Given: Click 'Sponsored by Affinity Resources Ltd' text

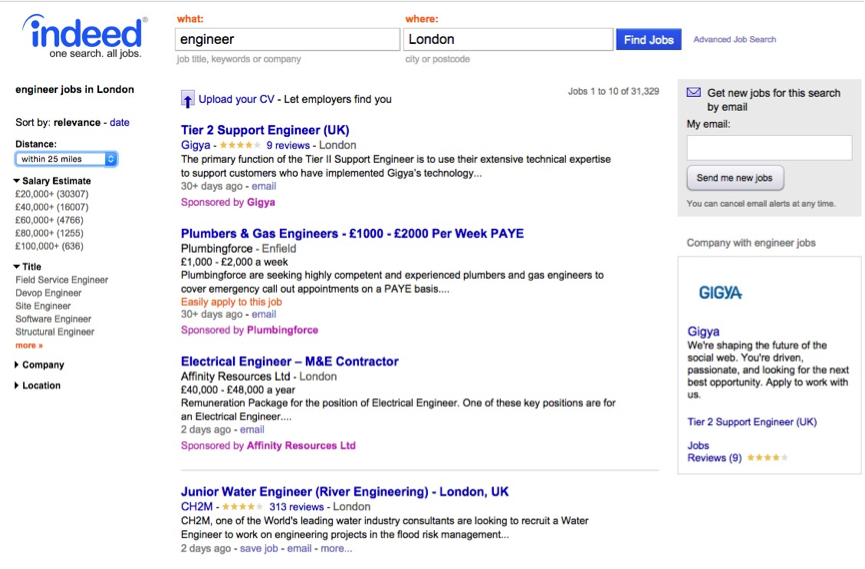Looking at the screenshot, I should click(x=268, y=446).
